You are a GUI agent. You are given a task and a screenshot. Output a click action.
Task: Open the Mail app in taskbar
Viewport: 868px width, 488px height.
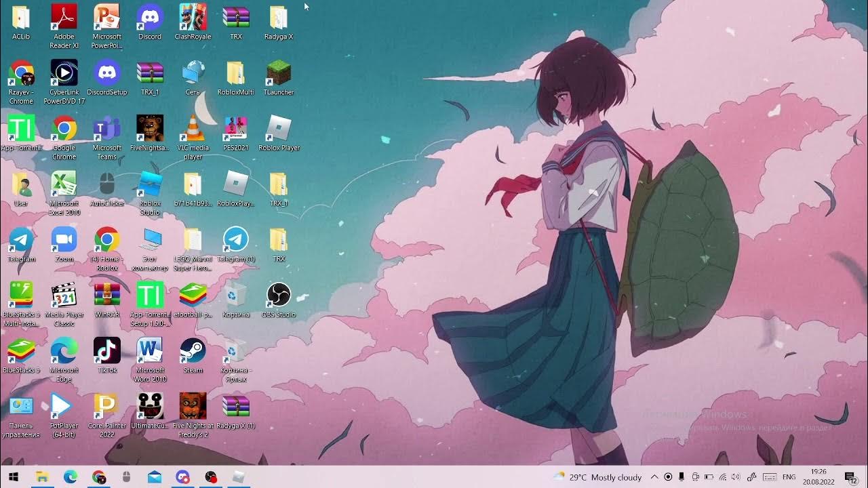[x=155, y=477]
